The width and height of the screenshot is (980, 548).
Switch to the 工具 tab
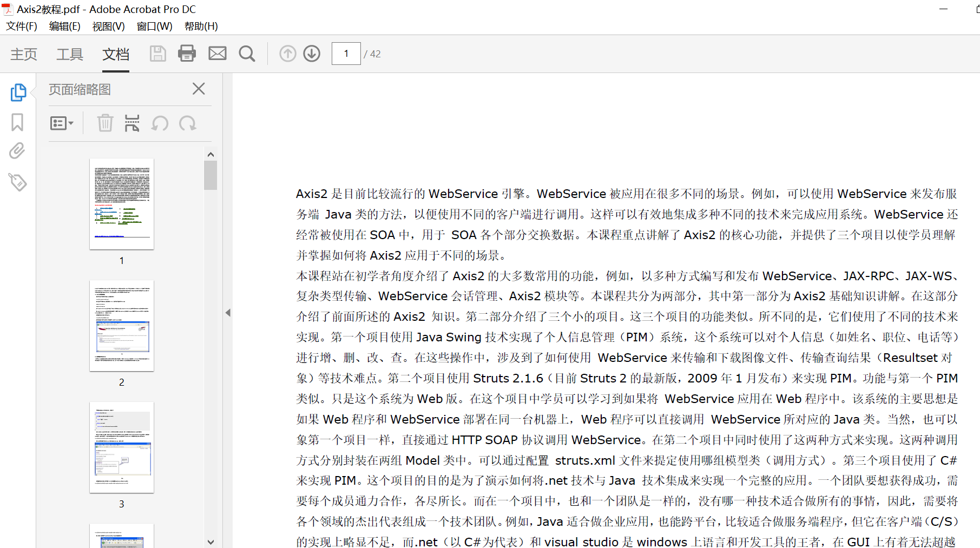[x=70, y=54]
